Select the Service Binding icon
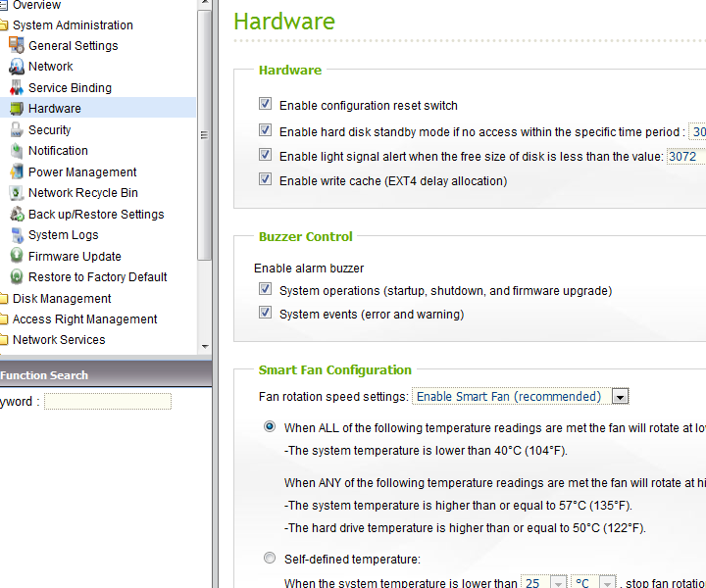This screenshot has width=706, height=588. (x=17, y=88)
